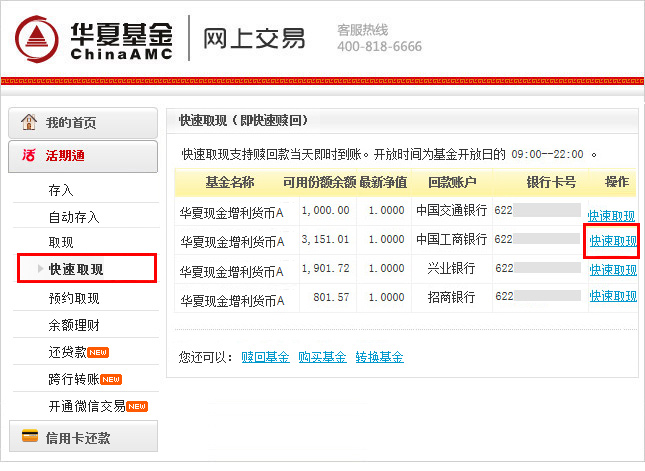The width and height of the screenshot is (645, 471).
Task: Click the house icon beside 我的首页
Action: [29, 122]
